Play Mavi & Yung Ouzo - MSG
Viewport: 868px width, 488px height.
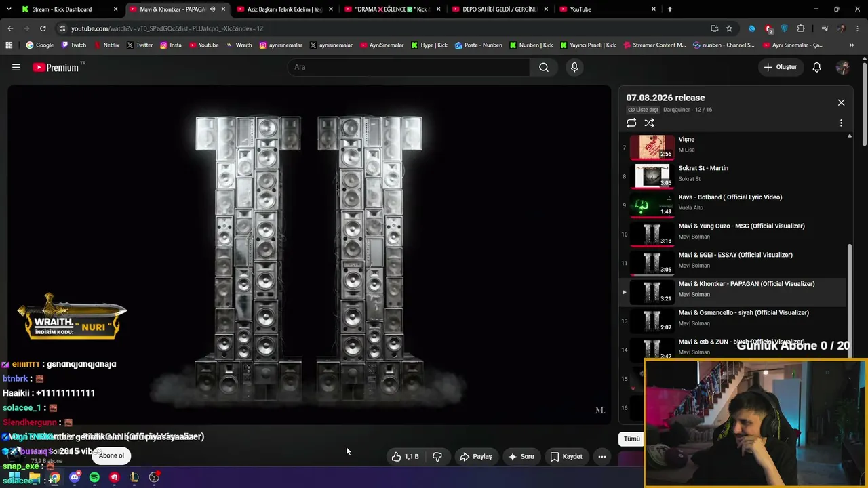click(x=732, y=233)
